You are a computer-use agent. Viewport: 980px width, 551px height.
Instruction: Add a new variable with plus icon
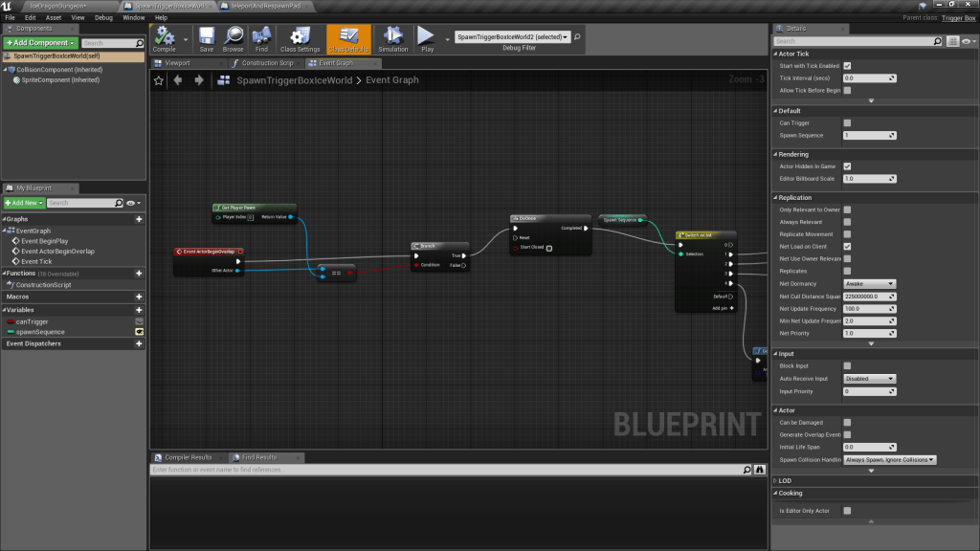point(140,308)
